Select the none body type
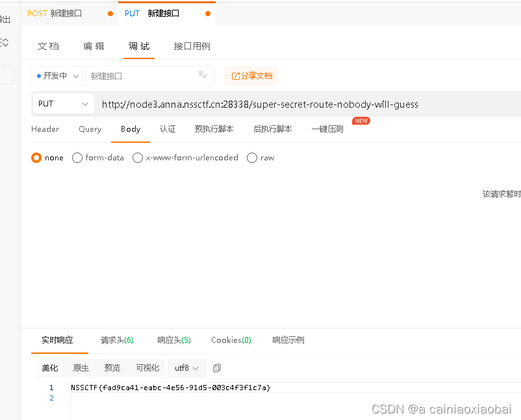The height and width of the screenshot is (420, 521). (x=36, y=158)
